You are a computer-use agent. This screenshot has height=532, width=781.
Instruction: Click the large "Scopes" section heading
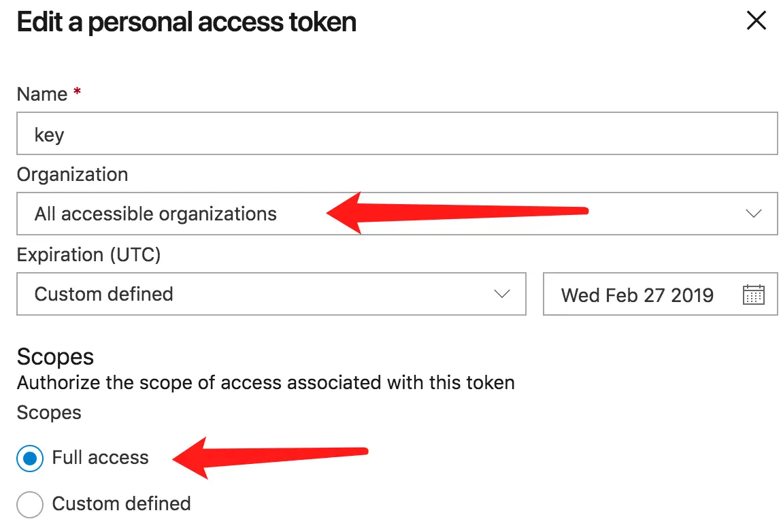55,357
